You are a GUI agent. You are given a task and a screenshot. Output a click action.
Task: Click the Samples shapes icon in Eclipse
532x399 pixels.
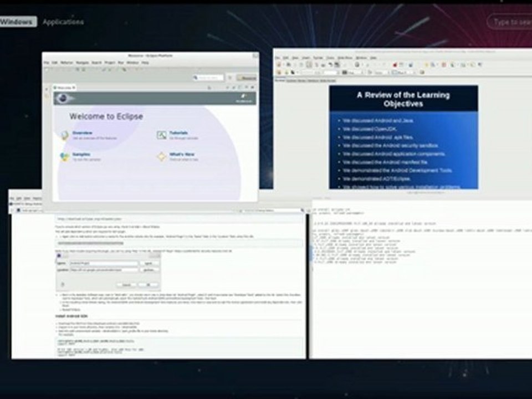64,157
